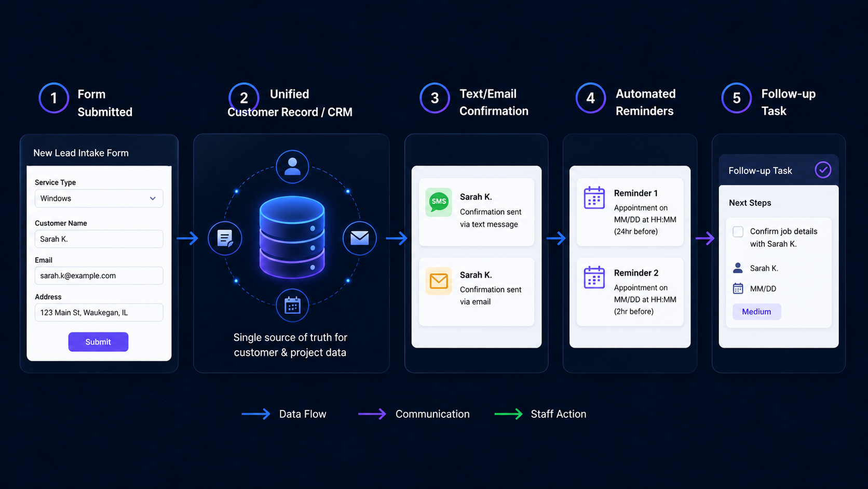Click the Follow-up Task checkmark circle icon
The image size is (868, 489).
point(823,170)
